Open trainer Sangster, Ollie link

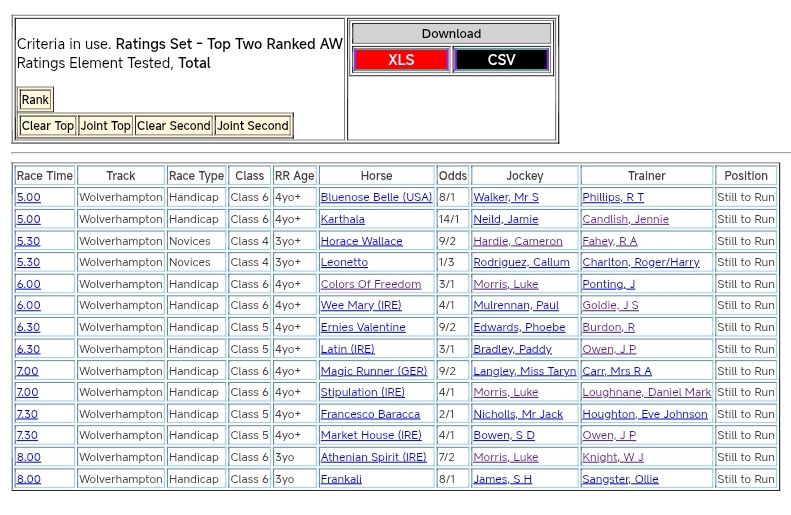pyautogui.click(x=620, y=479)
